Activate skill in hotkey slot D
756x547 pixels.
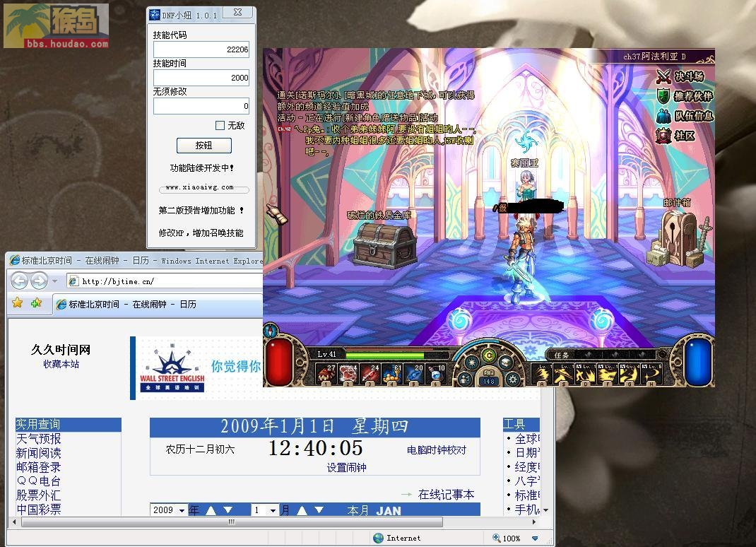pyautogui.click(x=585, y=374)
